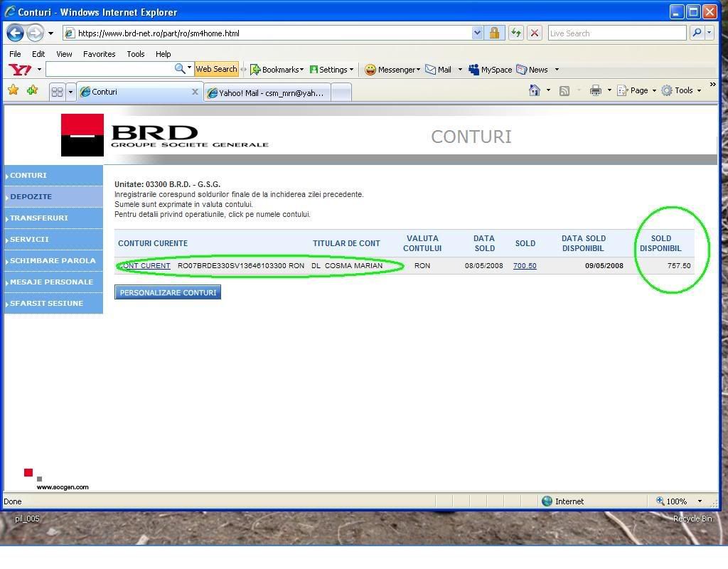Screen dimensions: 728x569
Task: Expand command bar overflow chevron
Action: 712,85
